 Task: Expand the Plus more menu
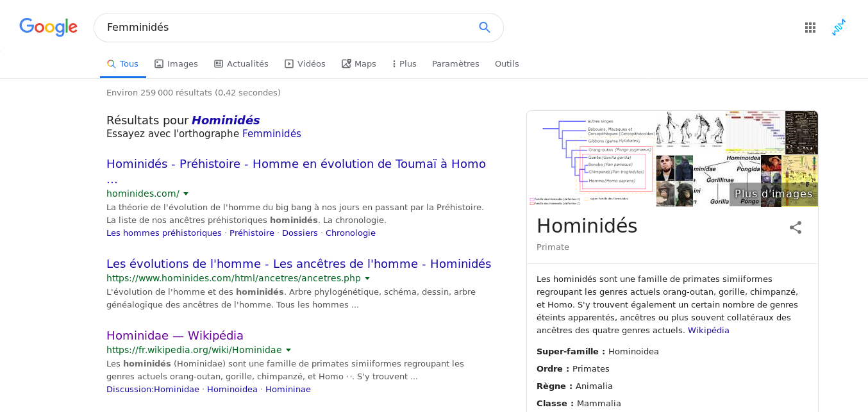(x=404, y=64)
